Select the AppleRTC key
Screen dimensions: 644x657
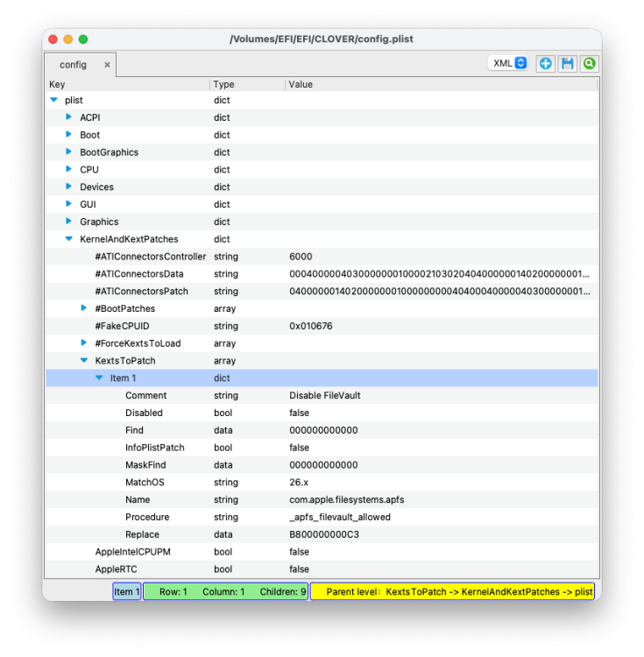point(116,569)
